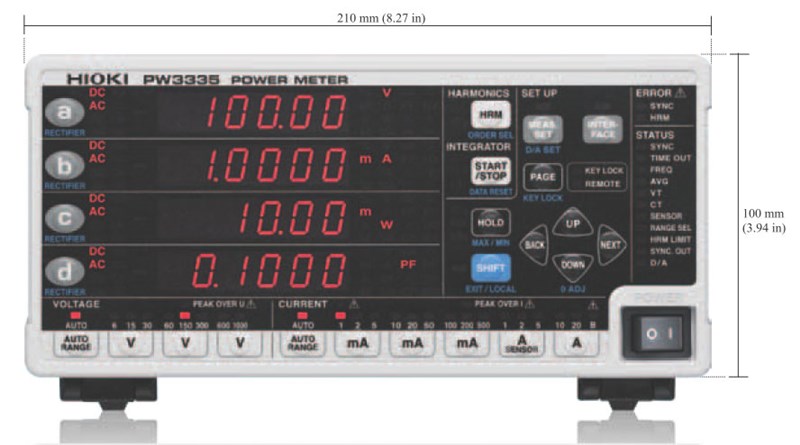Toggle the HOLD key
800x445 pixels.
tap(490, 221)
